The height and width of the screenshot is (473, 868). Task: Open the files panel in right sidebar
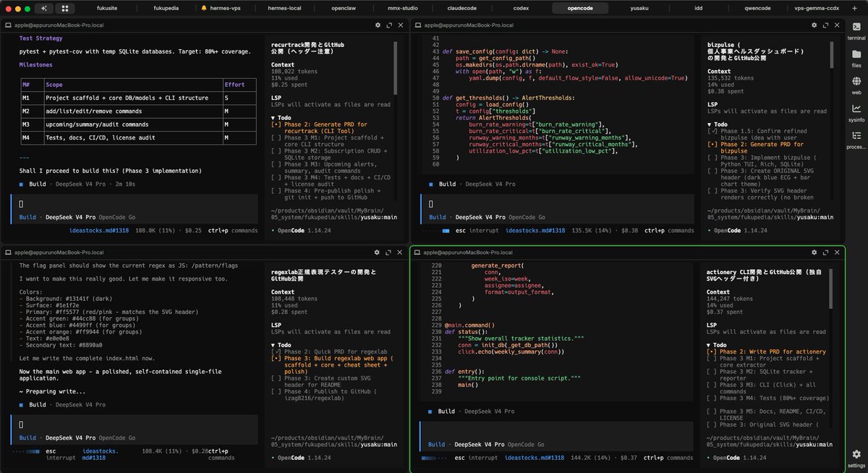pyautogui.click(x=856, y=60)
